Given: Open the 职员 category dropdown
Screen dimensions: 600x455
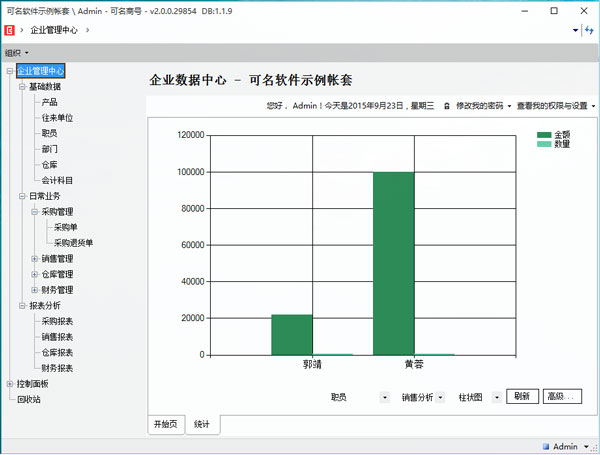Looking at the screenshot, I should pos(385,397).
